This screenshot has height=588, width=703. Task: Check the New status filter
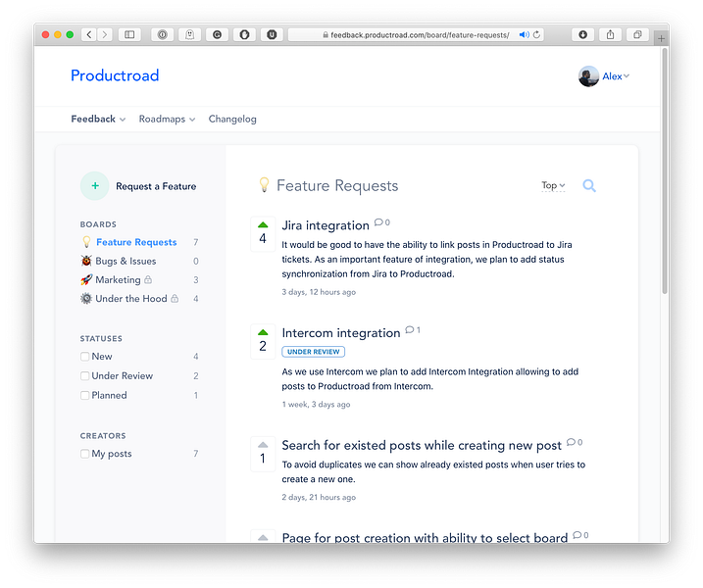coord(84,357)
